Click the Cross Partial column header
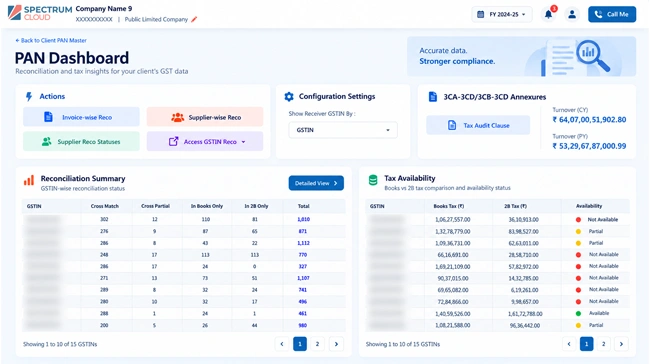This screenshot has height=364, width=650. (x=155, y=206)
